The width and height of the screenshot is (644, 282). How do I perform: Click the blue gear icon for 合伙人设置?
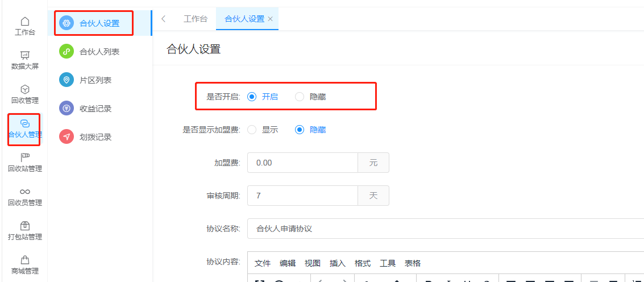pyautogui.click(x=66, y=23)
